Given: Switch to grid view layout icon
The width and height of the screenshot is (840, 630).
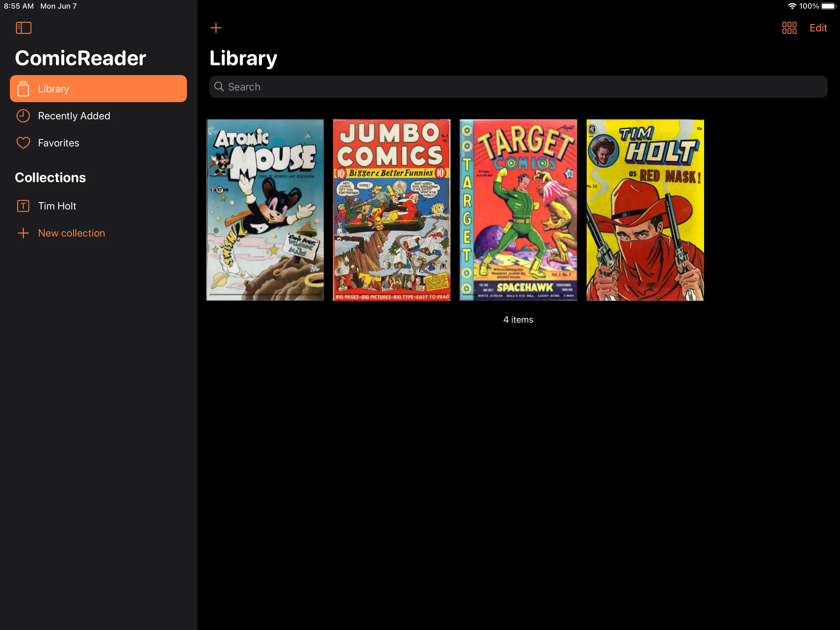Looking at the screenshot, I should coord(789,28).
